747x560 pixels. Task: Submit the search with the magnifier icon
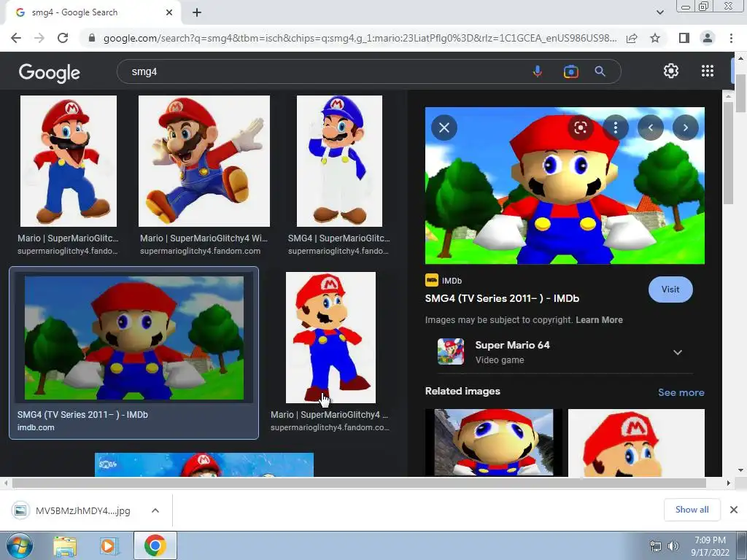click(x=600, y=71)
